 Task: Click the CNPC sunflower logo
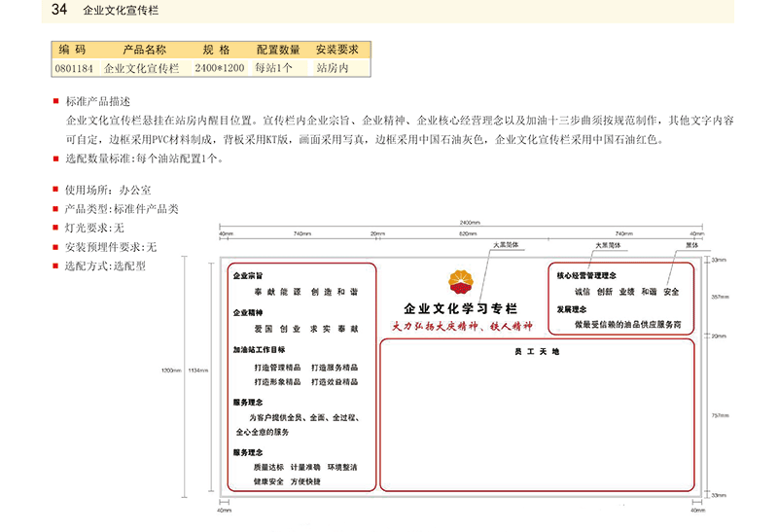[460, 282]
